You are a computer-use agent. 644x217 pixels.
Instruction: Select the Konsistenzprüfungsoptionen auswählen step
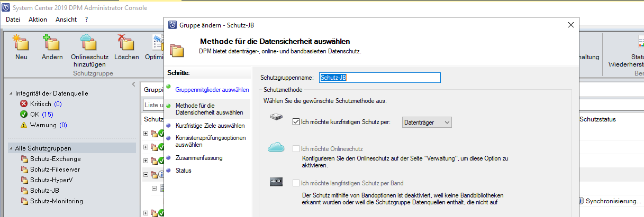click(x=211, y=141)
